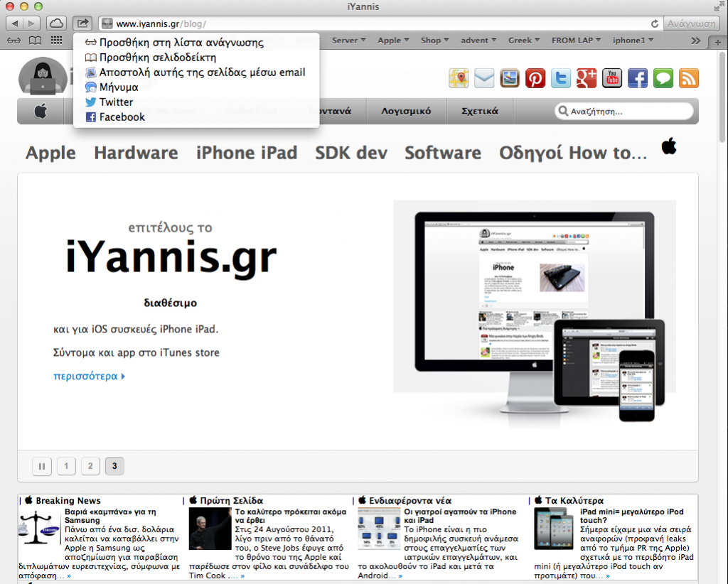Open the Reading List glasses icon
728x584 pixels.
(x=14, y=40)
